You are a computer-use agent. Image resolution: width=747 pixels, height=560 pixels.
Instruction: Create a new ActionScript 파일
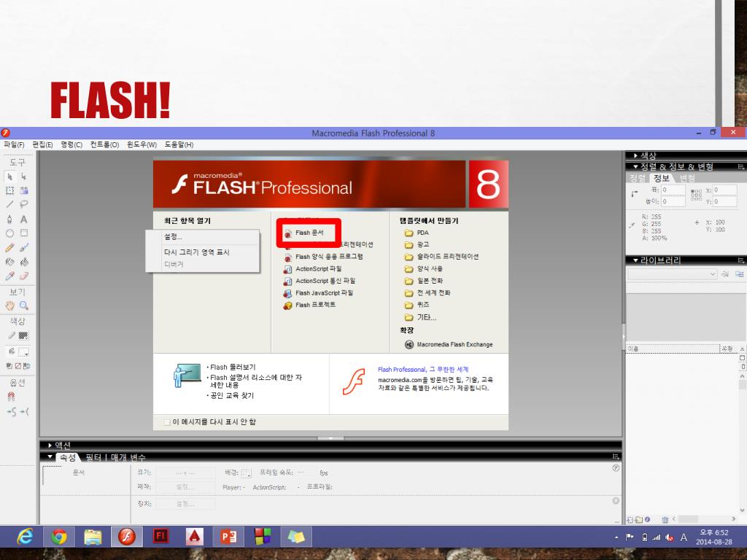pyautogui.click(x=312, y=268)
